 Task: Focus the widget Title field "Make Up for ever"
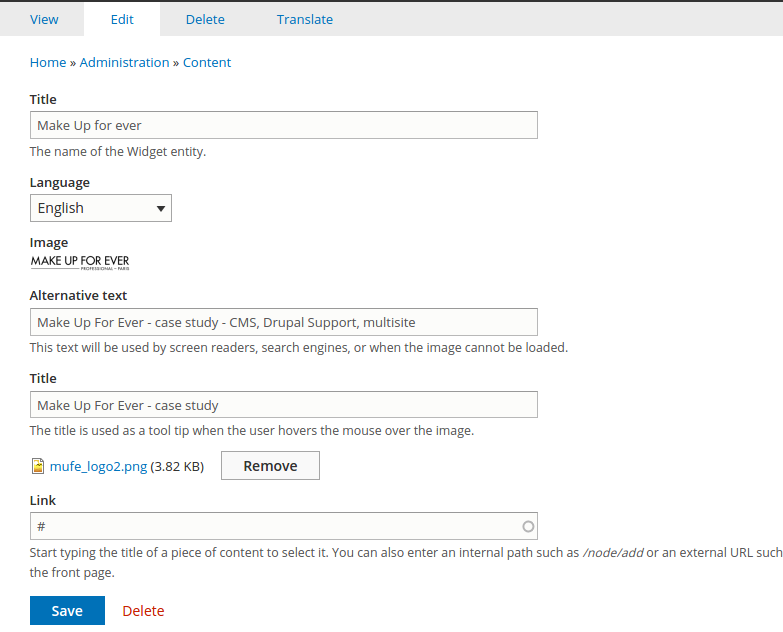click(284, 125)
